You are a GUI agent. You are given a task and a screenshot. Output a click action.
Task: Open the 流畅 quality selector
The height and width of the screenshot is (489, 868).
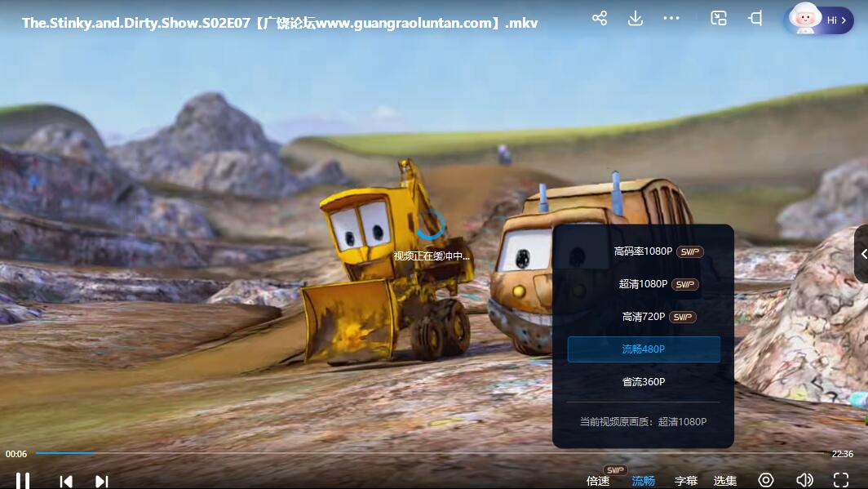click(643, 481)
